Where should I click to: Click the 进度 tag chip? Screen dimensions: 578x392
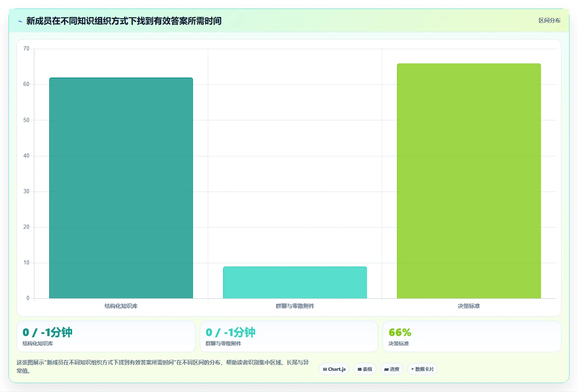pyautogui.click(x=392, y=369)
